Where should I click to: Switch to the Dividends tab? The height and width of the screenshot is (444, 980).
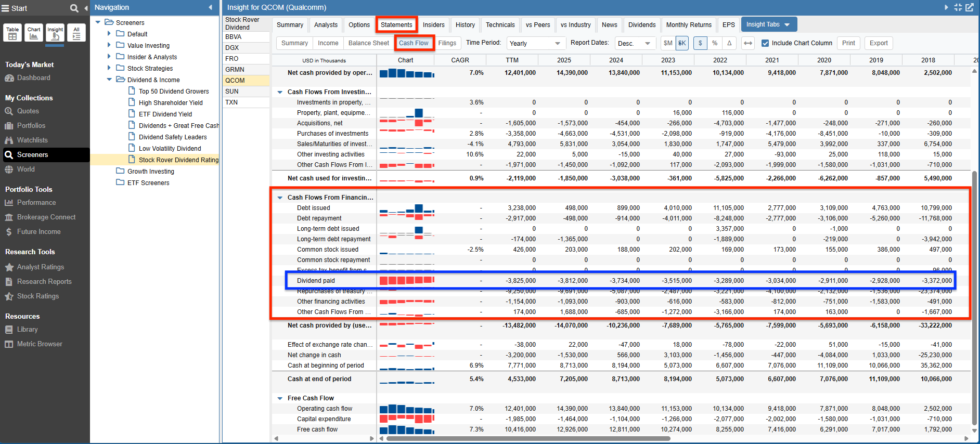(642, 25)
